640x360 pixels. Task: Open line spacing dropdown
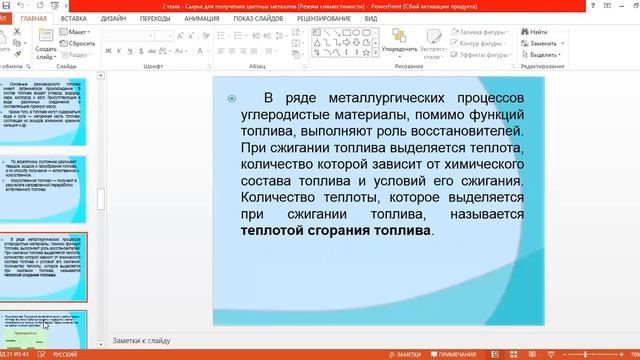point(280,36)
